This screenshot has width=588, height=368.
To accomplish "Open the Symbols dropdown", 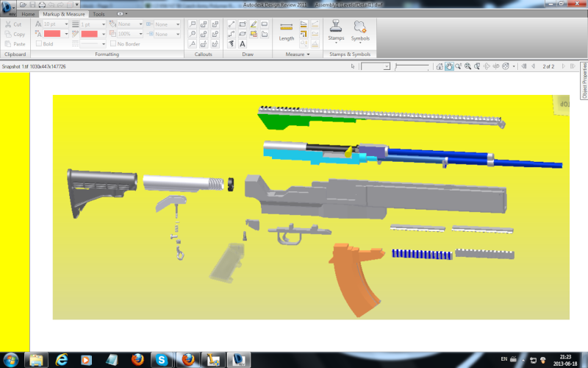I will (x=360, y=31).
